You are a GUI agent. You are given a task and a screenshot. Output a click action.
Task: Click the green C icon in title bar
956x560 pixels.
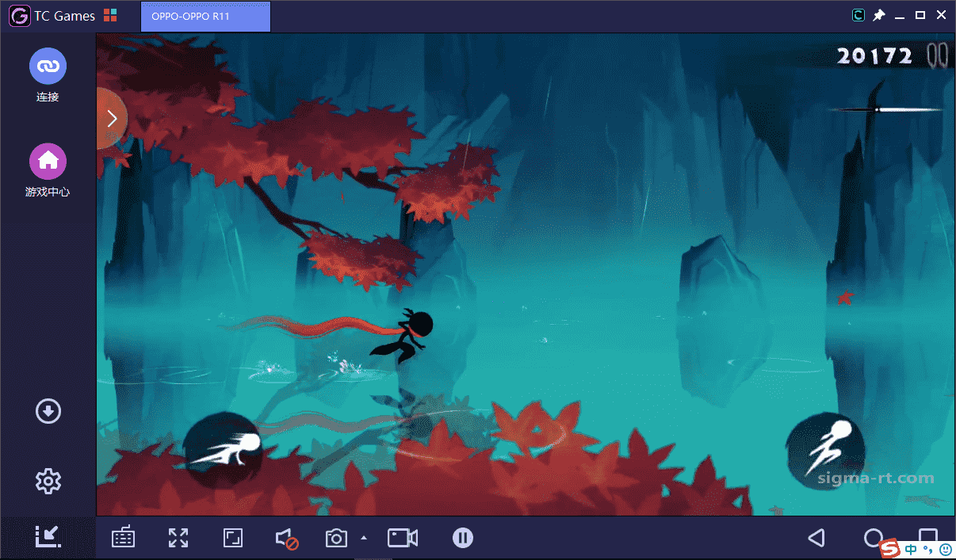tap(858, 15)
